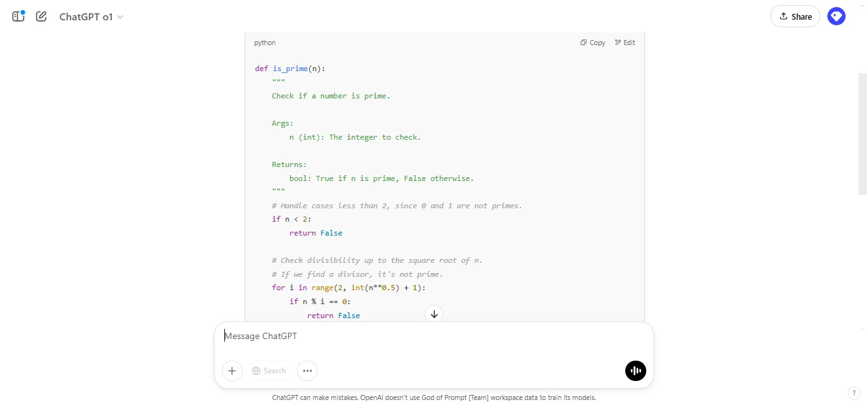Edit the is_prime code snippet

(625, 43)
